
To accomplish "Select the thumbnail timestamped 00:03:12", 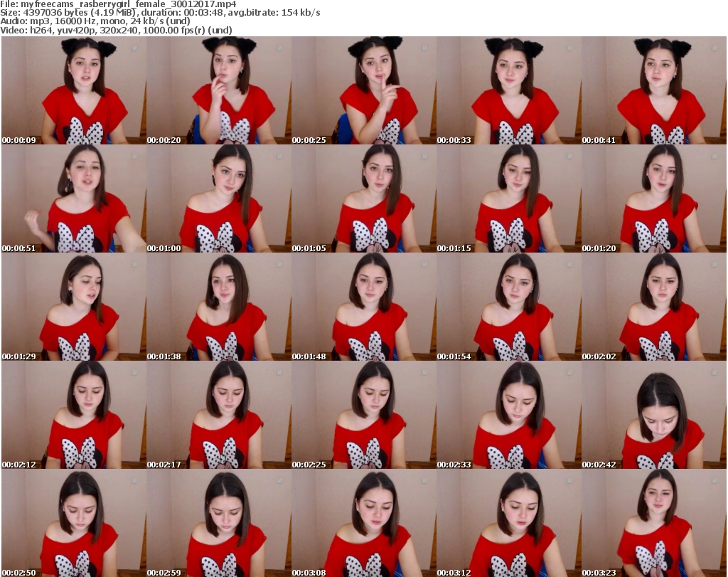I will pyautogui.click(x=508, y=523).
